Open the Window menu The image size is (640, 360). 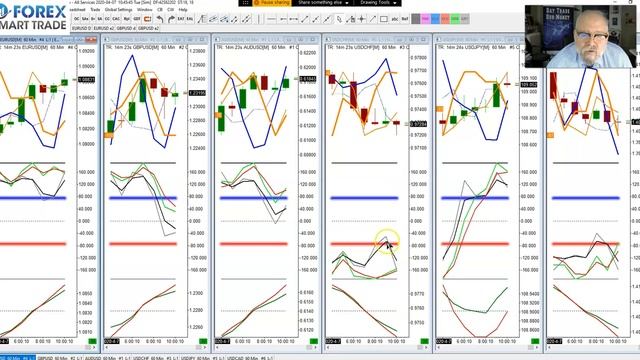pyautogui.click(x=144, y=9)
